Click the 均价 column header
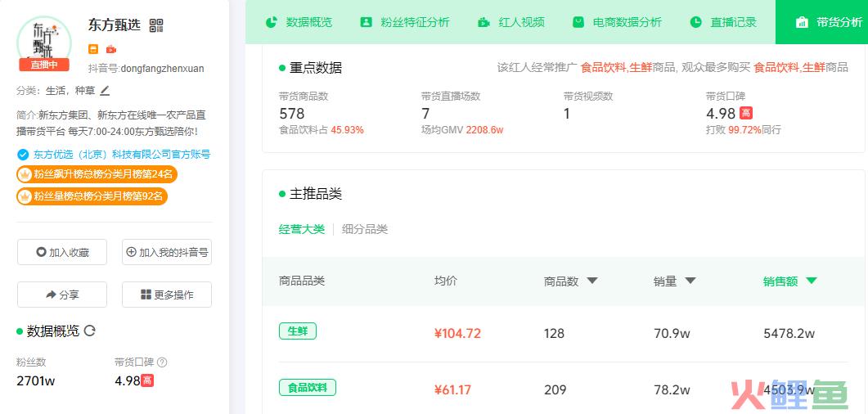The height and width of the screenshot is (414, 868). pos(446,281)
